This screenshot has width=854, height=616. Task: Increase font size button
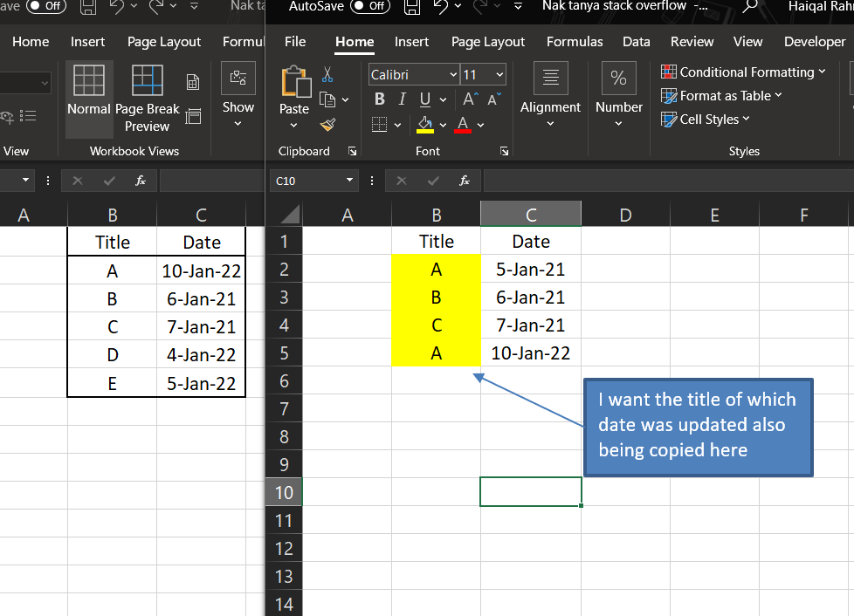[x=470, y=99]
